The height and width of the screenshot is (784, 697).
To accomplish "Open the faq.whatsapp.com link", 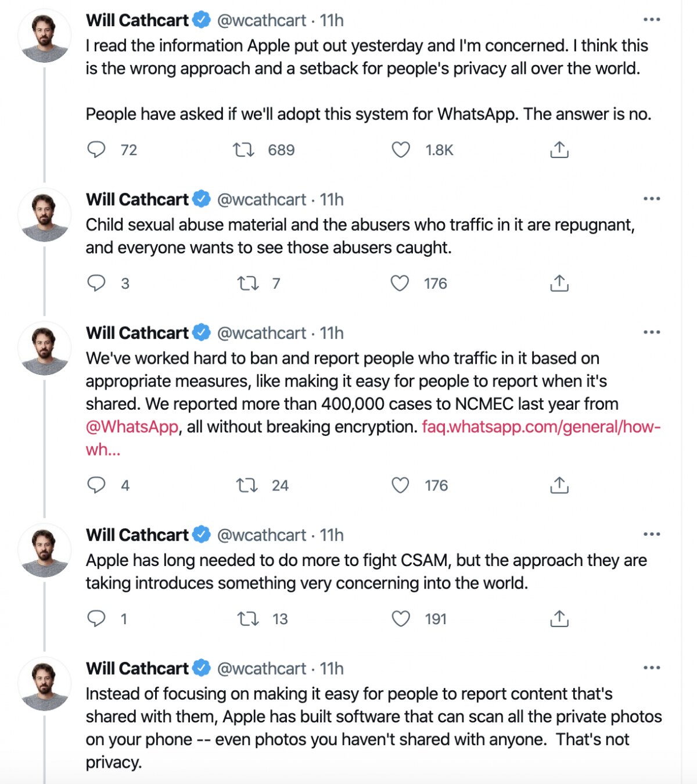I will (541, 427).
